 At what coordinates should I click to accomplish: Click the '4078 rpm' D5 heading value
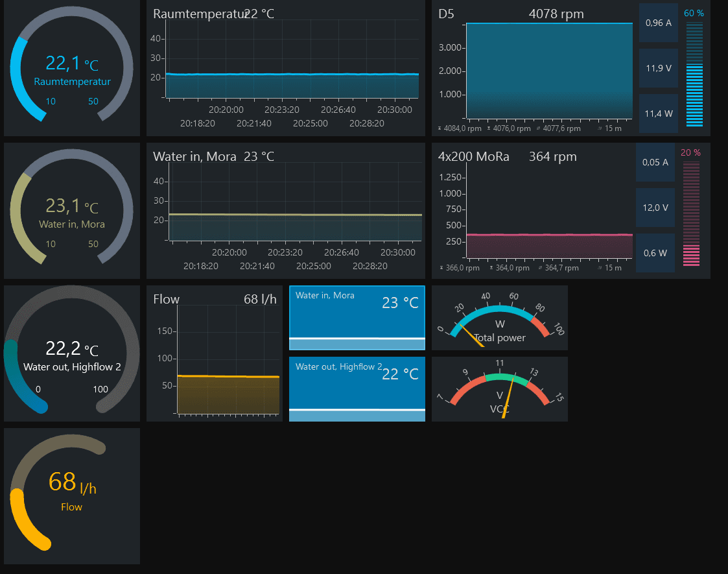coord(556,14)
